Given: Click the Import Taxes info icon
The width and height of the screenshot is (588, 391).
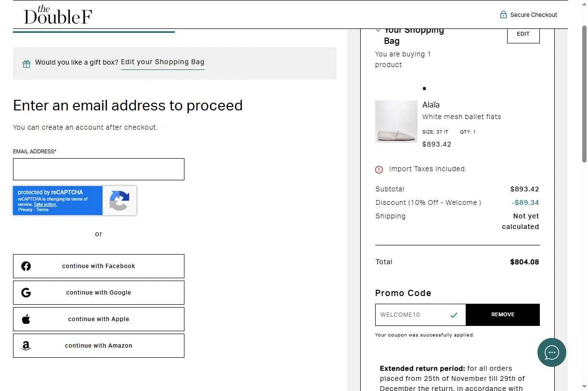Looking at the screenshot, I should 379,169.
